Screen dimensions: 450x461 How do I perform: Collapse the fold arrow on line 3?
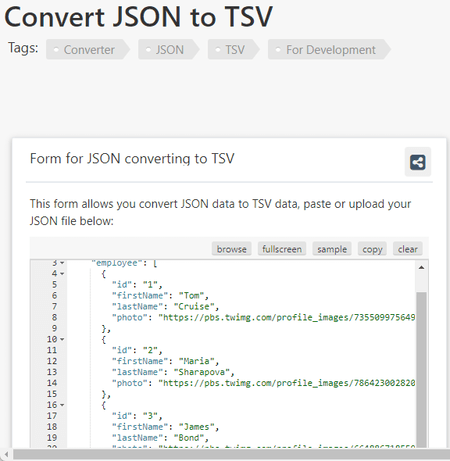pyautogui.click(x=62, y=263)
